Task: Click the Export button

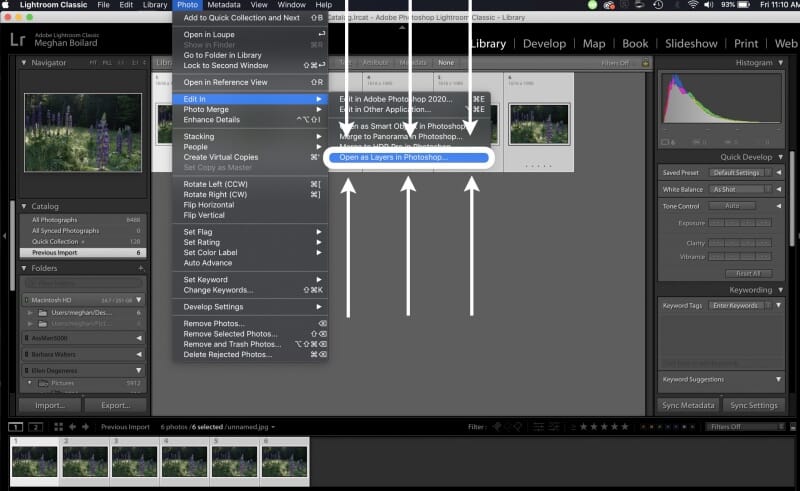Action: (x=115, y=405)
